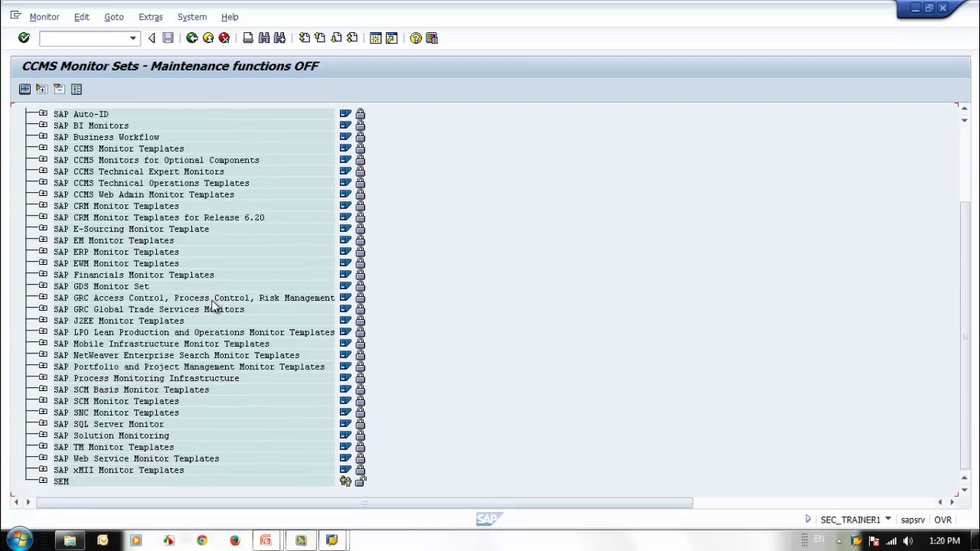Open the SEC_TRAINER1 status bar dropdown
The image size is (980, 551).
(888, 520)
